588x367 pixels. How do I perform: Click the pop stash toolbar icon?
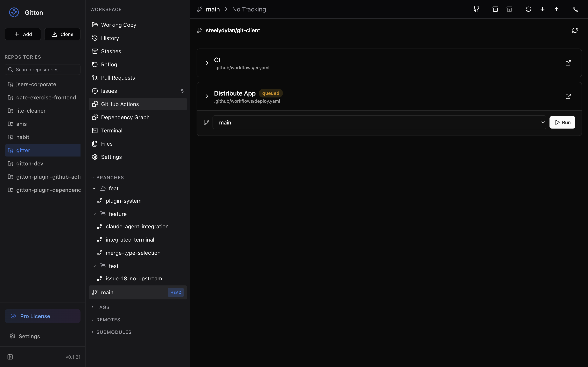click(509, 9)
